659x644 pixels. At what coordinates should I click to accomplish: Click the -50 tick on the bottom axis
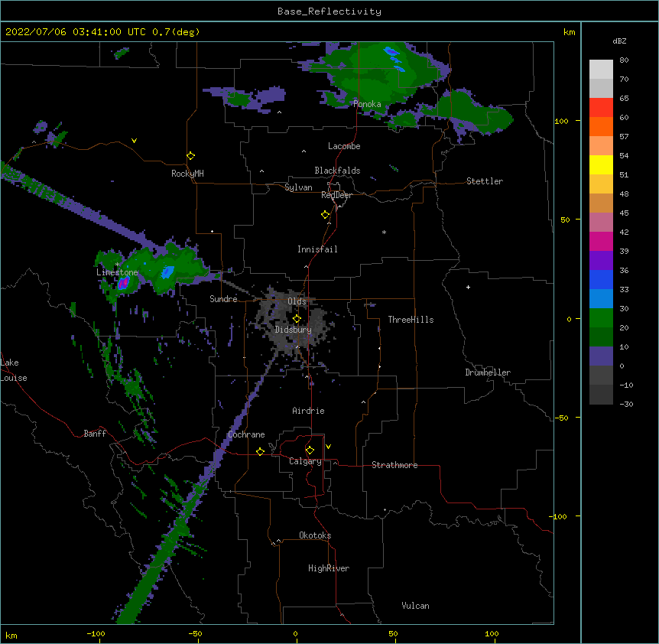[x=195, y=634]
